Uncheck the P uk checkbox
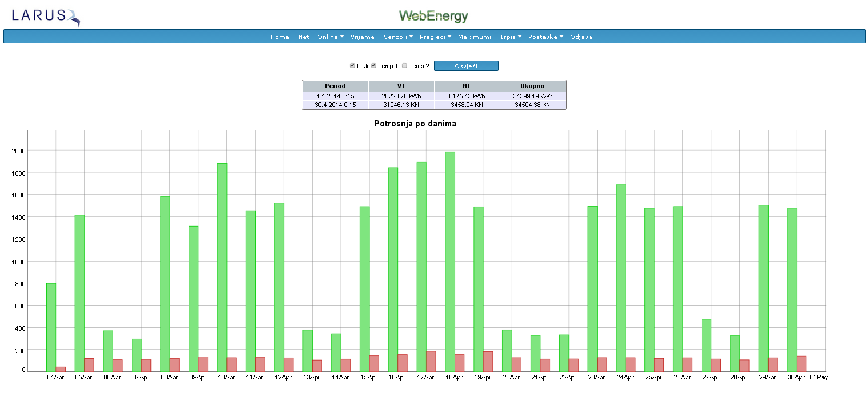This screenshot has height=396, width=868. point(352,66)
